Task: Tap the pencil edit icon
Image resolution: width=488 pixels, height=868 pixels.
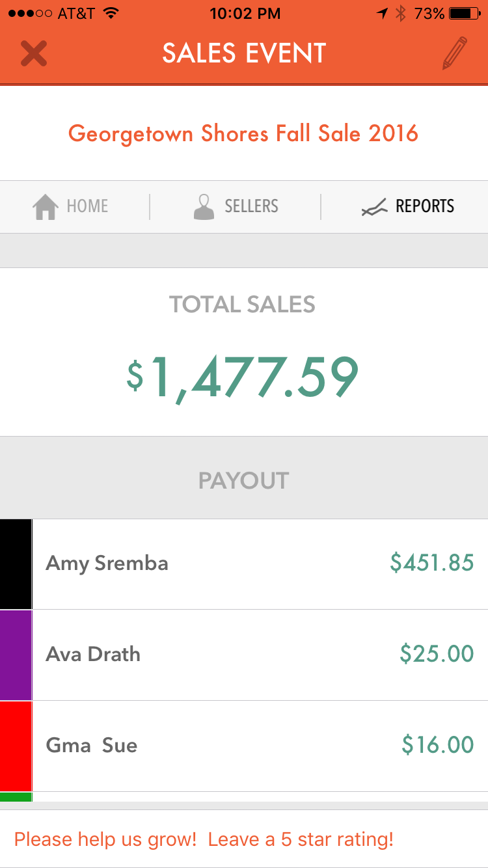Action: point(454,53)
